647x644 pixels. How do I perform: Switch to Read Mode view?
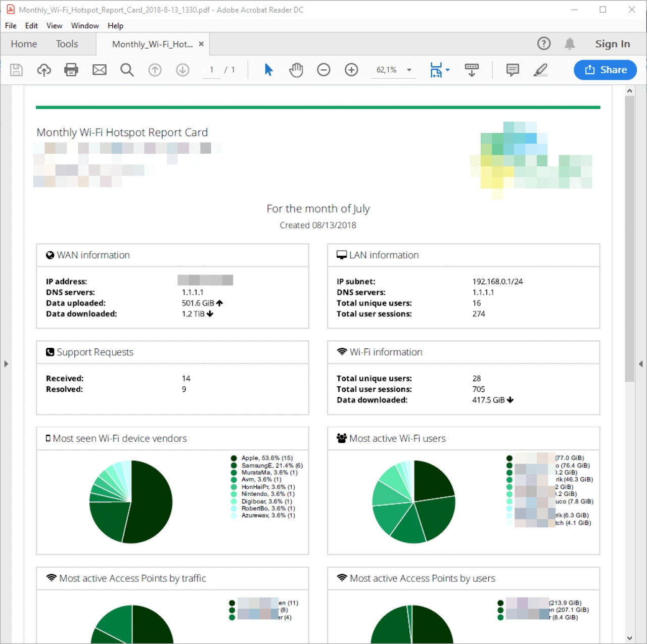[x=472, y=70]
